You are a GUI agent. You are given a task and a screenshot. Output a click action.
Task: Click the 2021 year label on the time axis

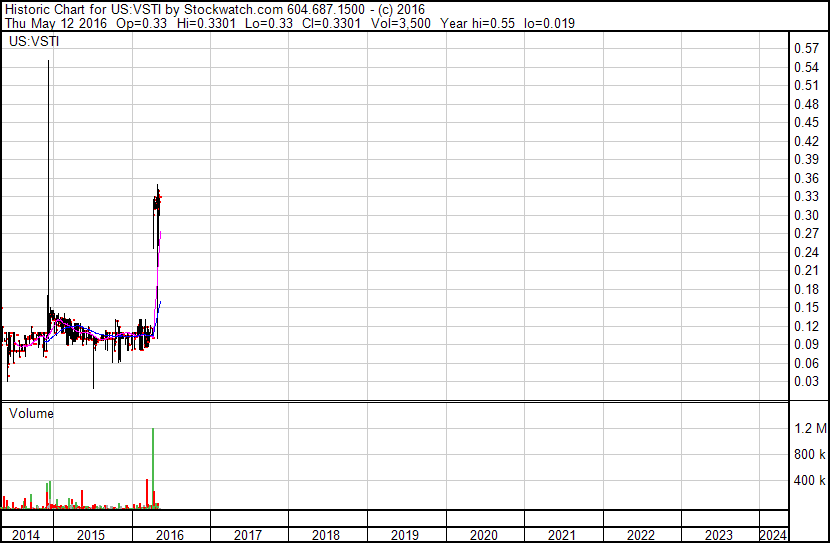(562, 535)
